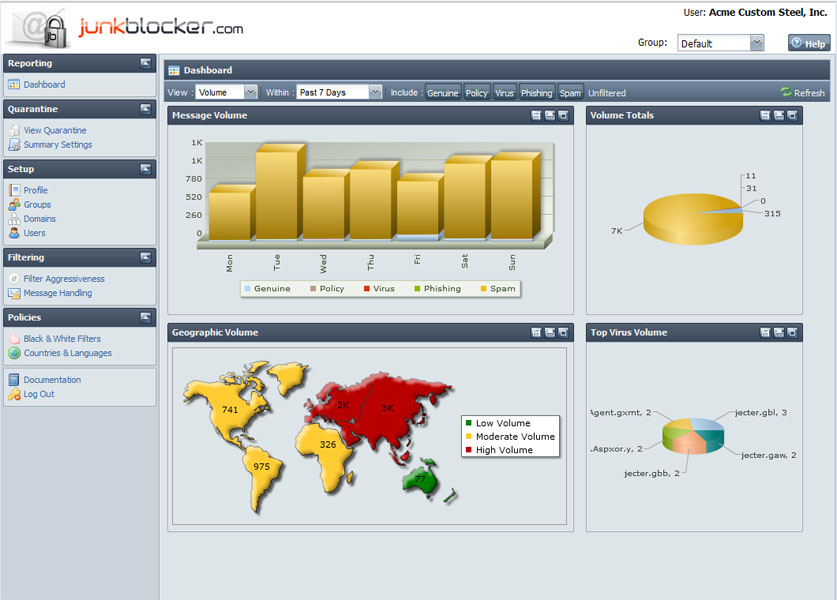Viewport: 837px width, 600px height.
Task: Click the maximize icon in Geographic Volume panel
Action: click(x=563, y=333)
